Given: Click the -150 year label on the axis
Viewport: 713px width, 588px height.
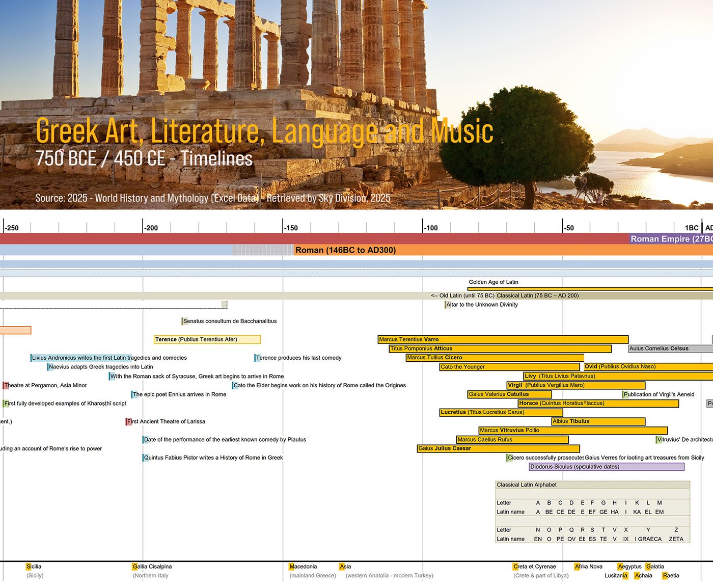Looking at the screenshot, I should pyautogui.click(x=291, y=228).
